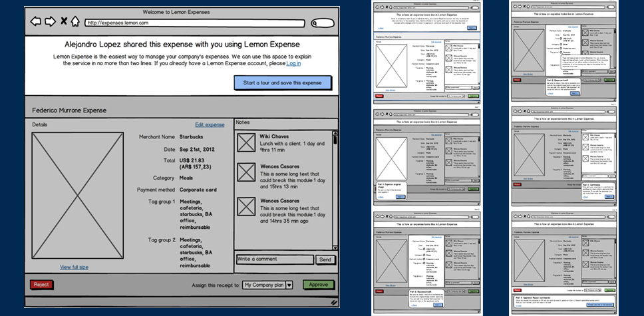Image resolution: width=644 pixels, height=316 pixels.
Task: Click 'Assign this receipt to:' label
Action: pyautogui.click(x=216, y=285)
